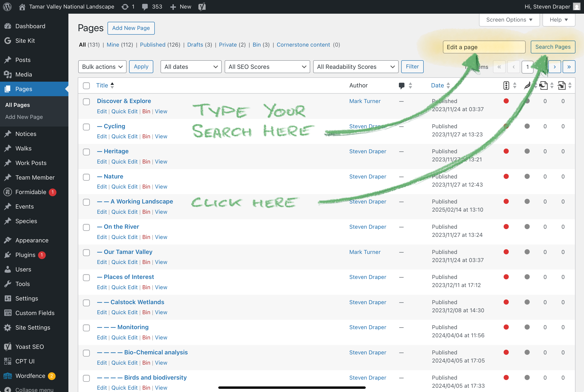Tick checkbox for On the River

[x=86, y=227]
